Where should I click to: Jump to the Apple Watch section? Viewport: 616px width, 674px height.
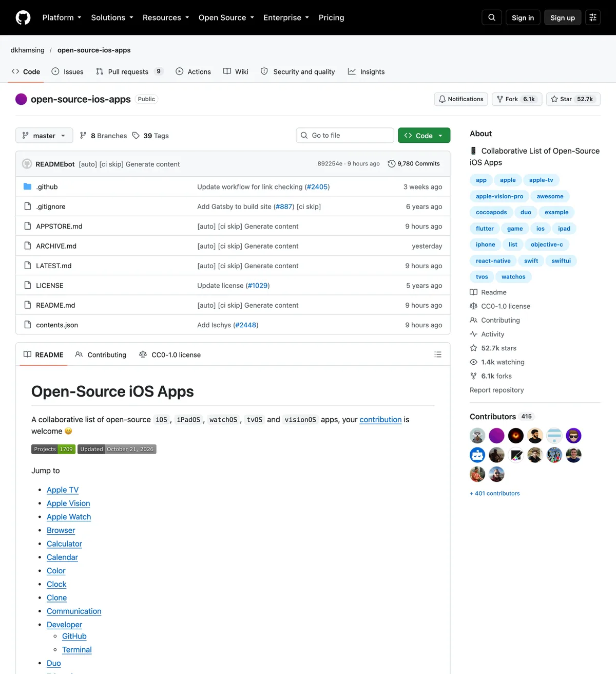click(69, 517)
